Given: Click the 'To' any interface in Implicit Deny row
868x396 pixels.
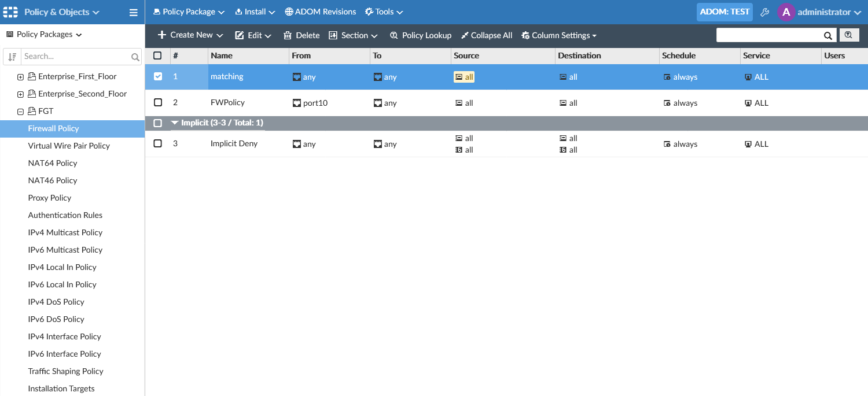Looking at the screenshot, I should click(385, 144).
